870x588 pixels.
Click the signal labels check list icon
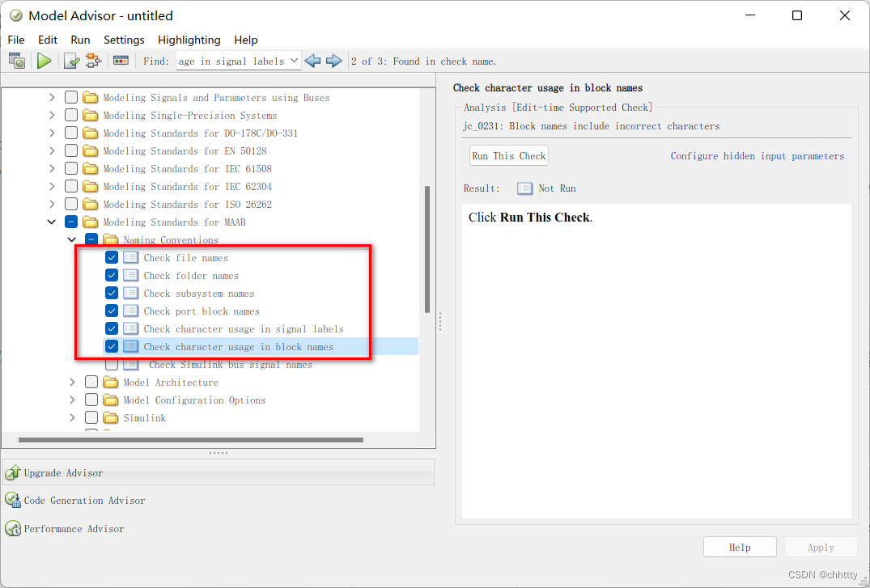click(x=131, y=328)
